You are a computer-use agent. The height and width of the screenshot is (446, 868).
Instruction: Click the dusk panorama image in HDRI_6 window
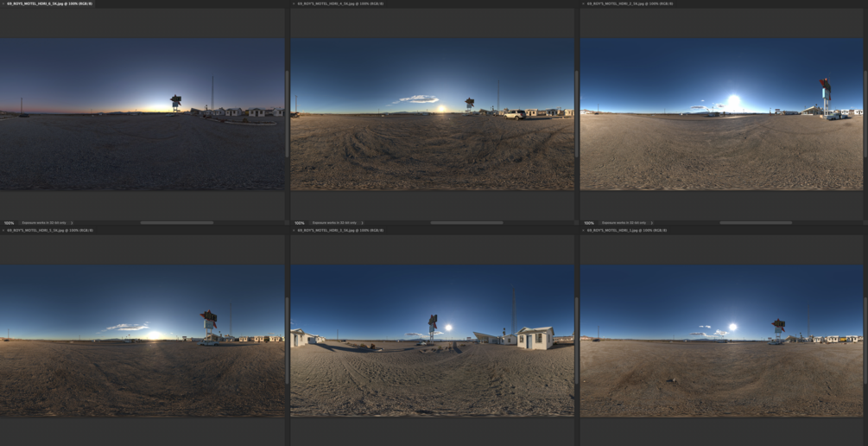(x=143, y=114)
